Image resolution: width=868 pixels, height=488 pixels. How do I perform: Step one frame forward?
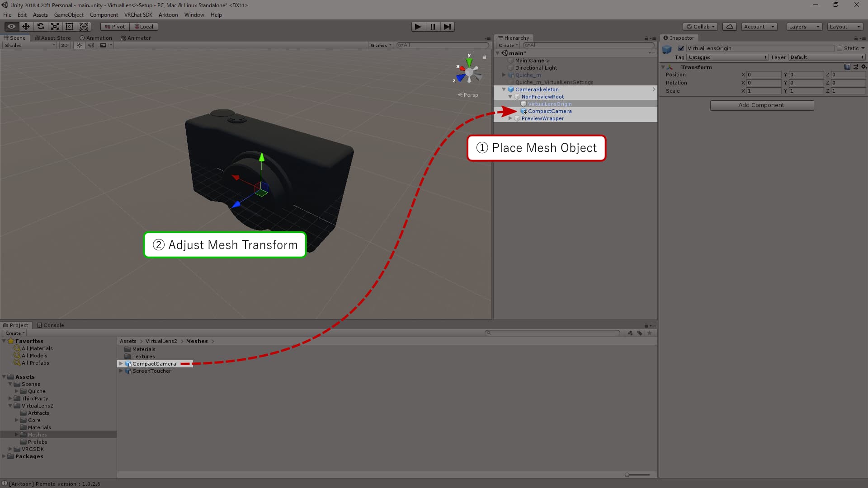tap(447, 27)
